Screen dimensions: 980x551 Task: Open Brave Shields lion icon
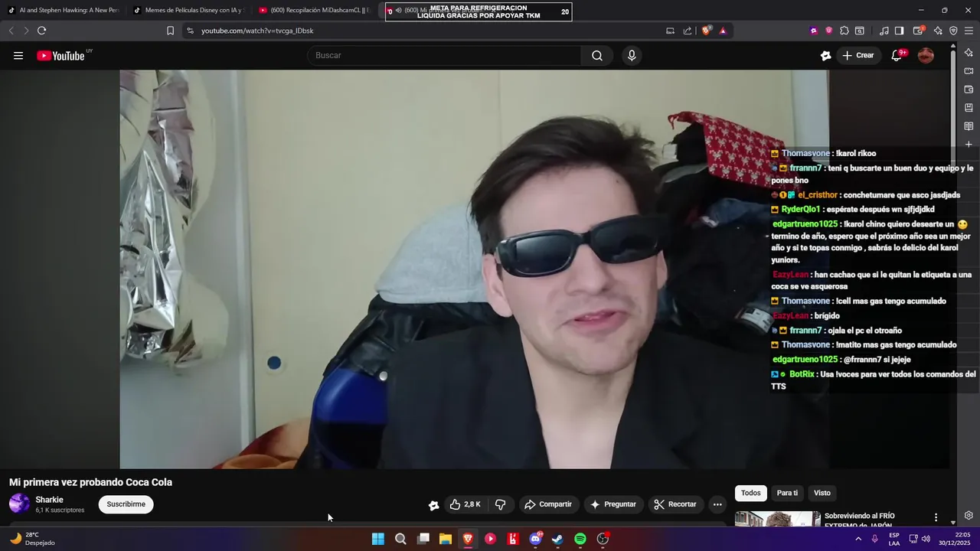pyautogui.click(x=706, y=31)
